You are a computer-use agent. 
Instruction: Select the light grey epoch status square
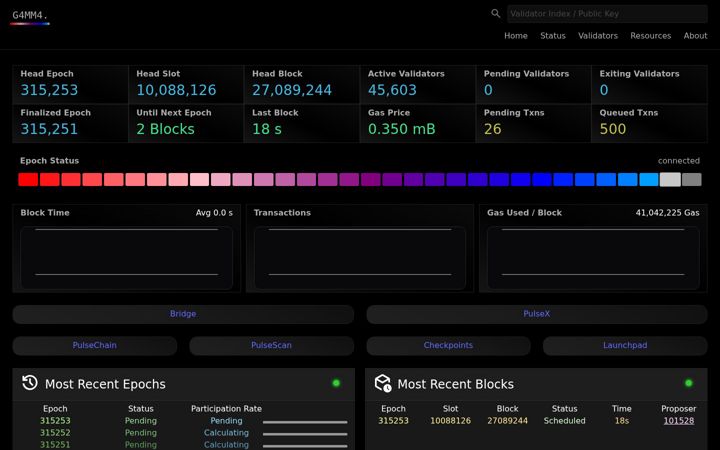pos(670,180)
